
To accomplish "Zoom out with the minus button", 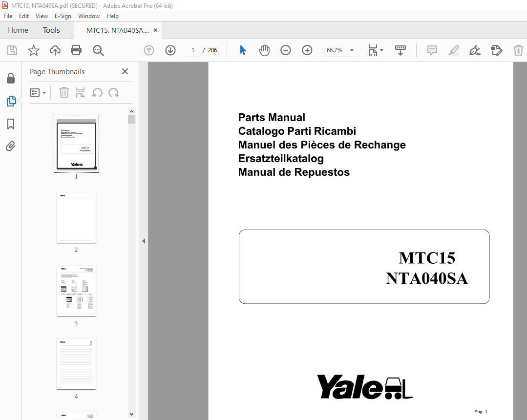I will tap(286, 50).
